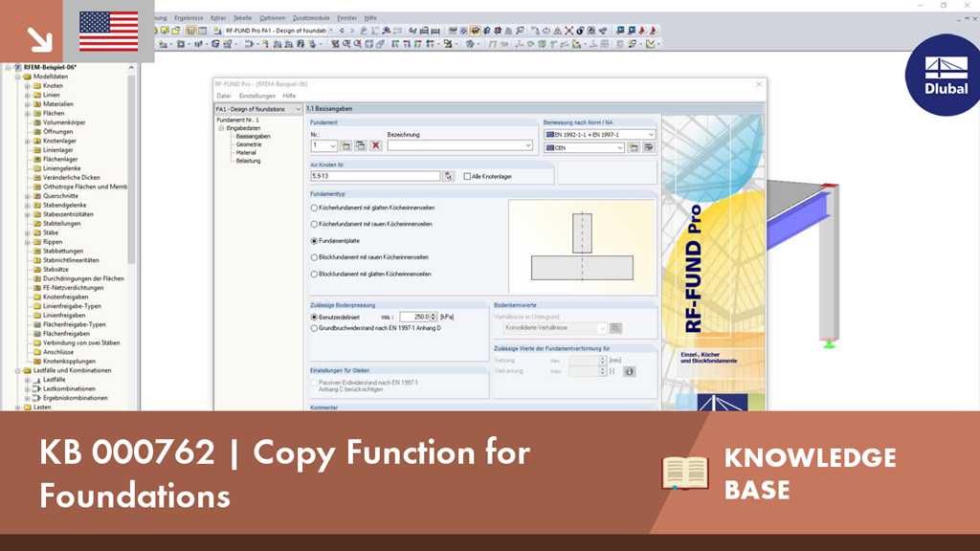
Task: Click the An Knoten Nr. input field
Action: pos(375,176)
